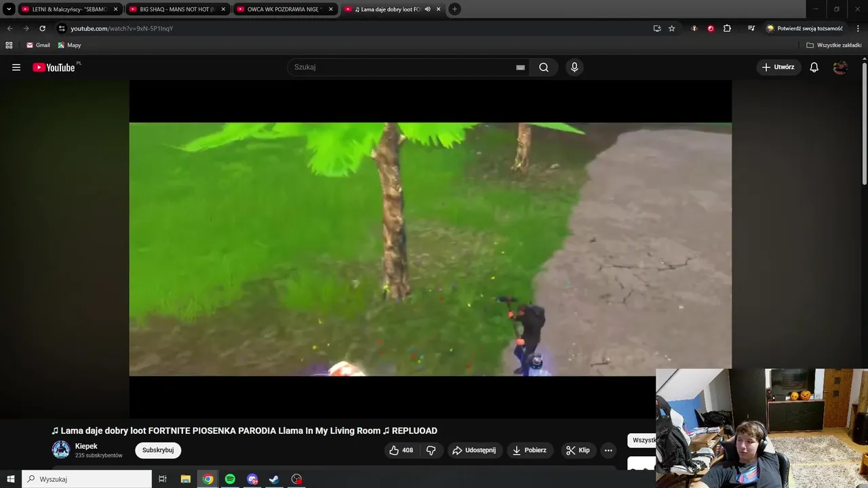Screen dimensions: 868x488
Task: Click the video title text
Action: click(244, 430)
